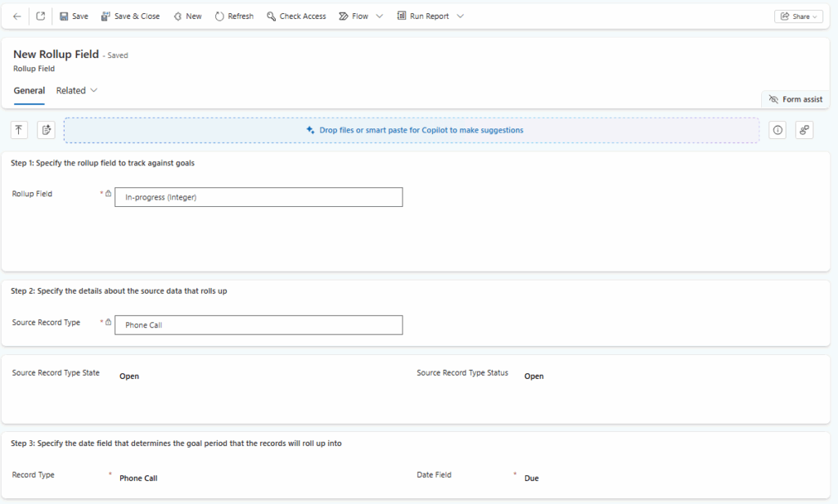Click Save & Close in the toolbar
838x504 pixels.
tap(130, 16)
